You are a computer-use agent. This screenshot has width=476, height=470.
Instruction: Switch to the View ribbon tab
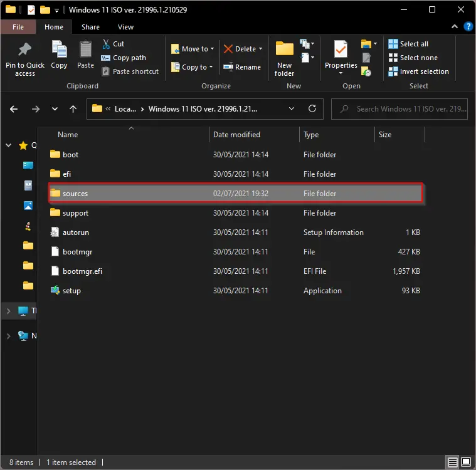click(125, 27)
